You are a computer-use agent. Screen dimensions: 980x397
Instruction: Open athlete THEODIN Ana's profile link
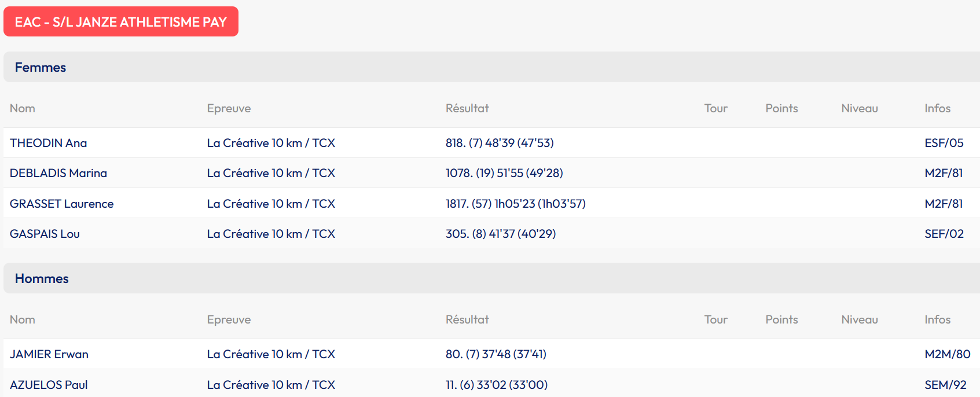[x=49, y=143]
